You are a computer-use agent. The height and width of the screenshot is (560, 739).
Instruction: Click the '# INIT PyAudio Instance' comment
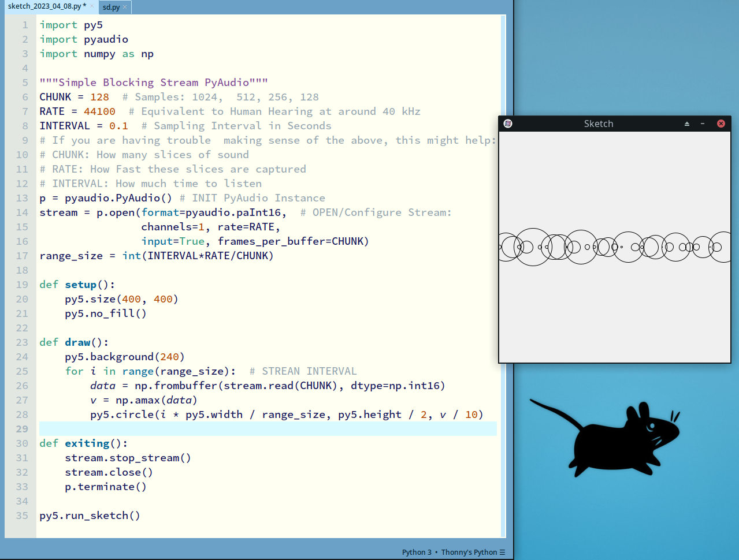(252, 198)
